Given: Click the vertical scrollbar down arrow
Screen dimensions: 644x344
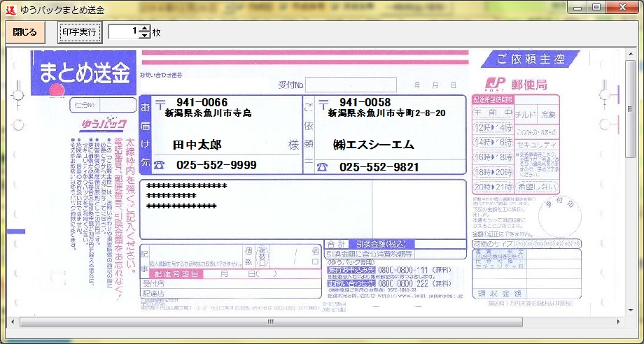Looking at the screenshot, I should [x=631, y=310].
